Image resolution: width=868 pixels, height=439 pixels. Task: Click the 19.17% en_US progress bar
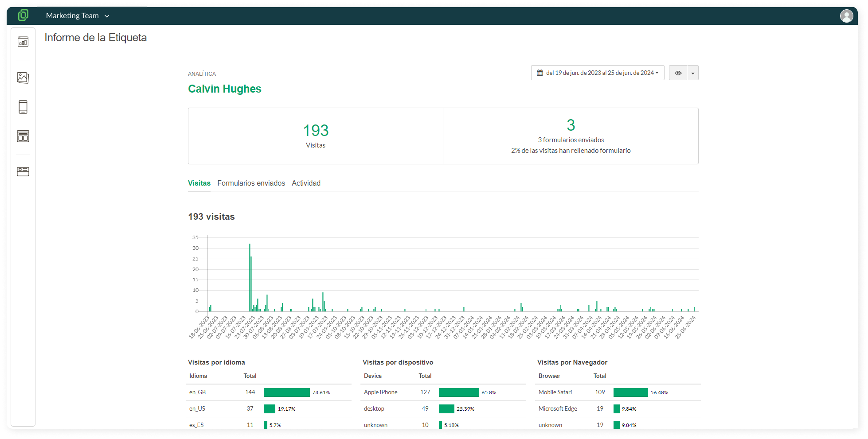point(270,409)
